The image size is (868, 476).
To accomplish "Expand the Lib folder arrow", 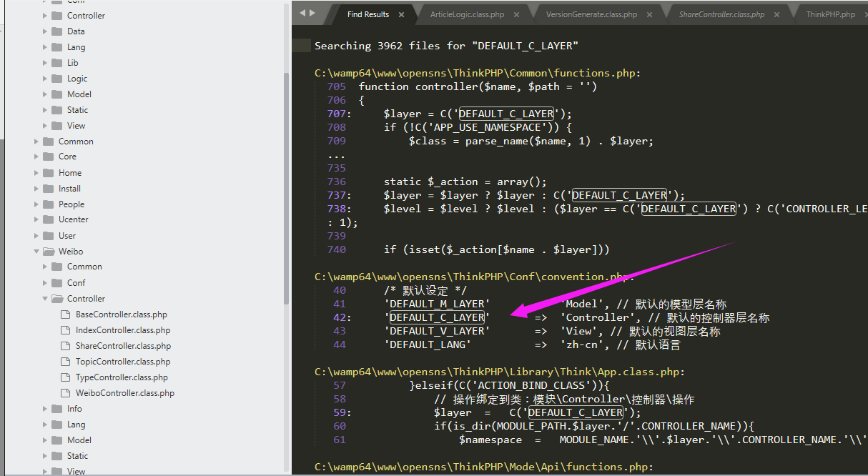I will pyautogui.click(x=45, y=63).
